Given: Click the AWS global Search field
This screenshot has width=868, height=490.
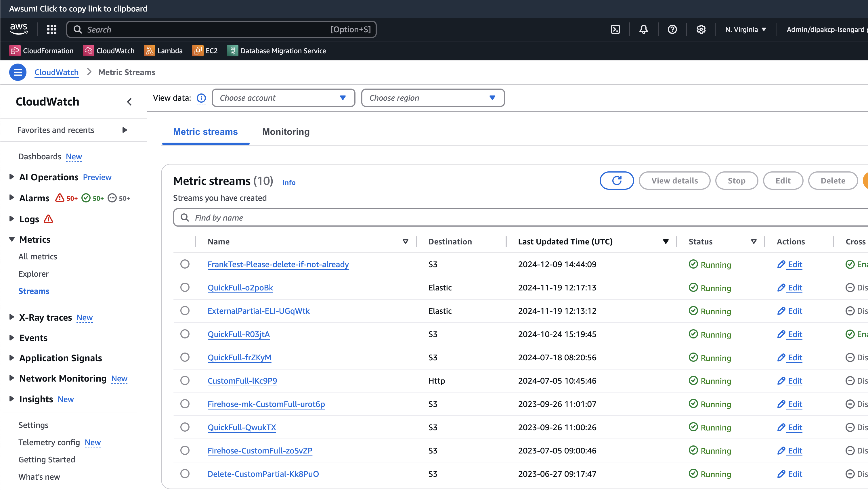Looking at the screenshot, I should pyautogui.click(x=221, y=29).
